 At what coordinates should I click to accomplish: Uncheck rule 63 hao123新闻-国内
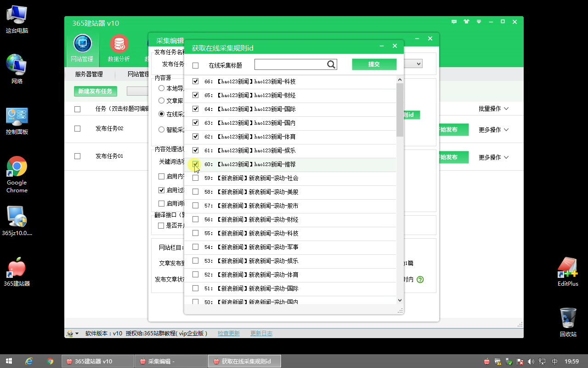coord(196,123)
